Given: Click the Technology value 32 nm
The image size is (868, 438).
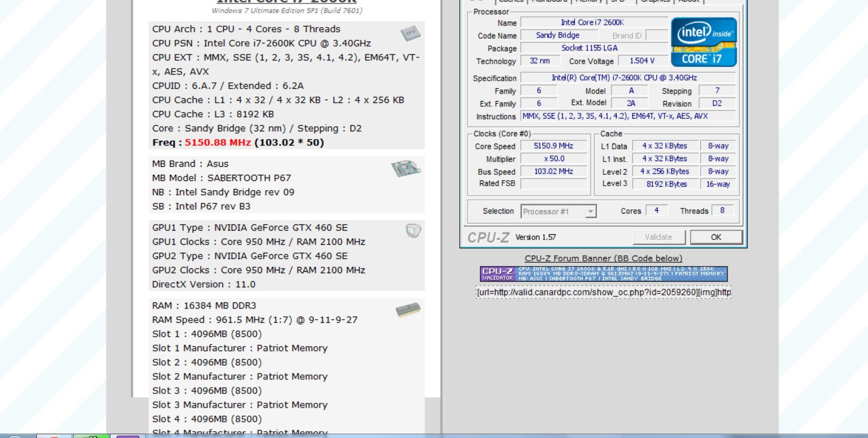Looking at the screenshot, I should (x=540, y=60).
